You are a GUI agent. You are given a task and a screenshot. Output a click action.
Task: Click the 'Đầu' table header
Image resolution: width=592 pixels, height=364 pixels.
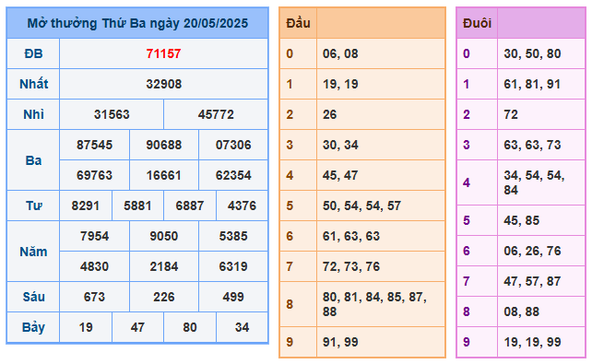[x=298, y=23]
